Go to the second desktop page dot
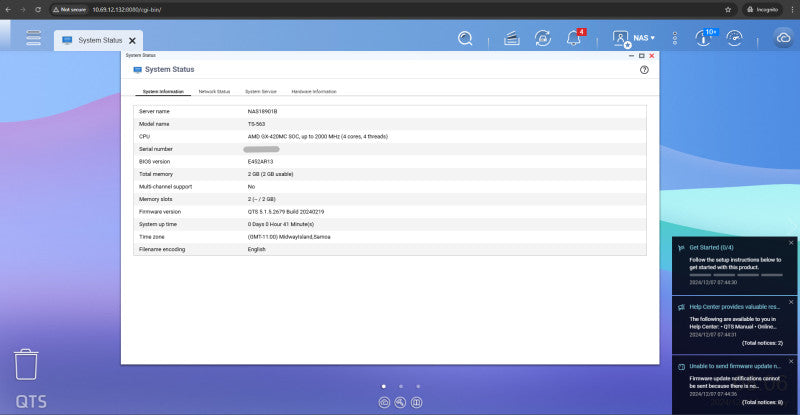 pos(401,386)
